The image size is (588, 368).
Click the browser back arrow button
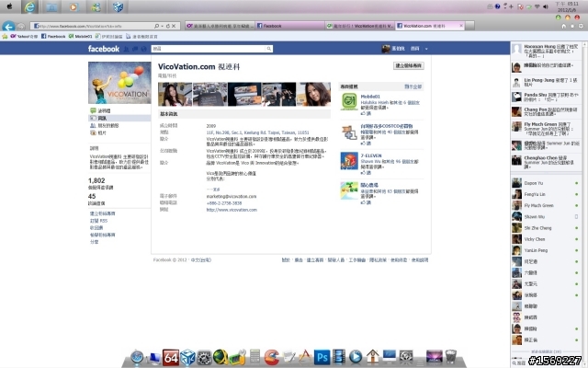tap(8, 27)
